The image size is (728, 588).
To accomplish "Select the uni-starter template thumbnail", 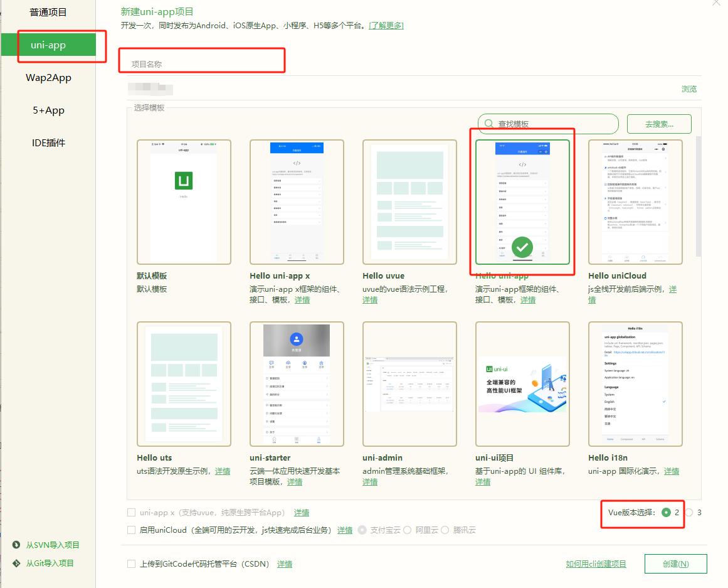I will [297, 384].
